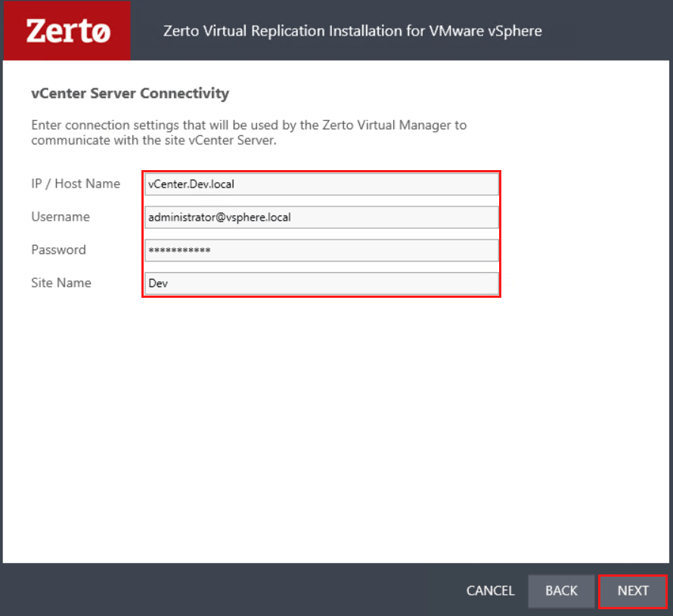Image resolution: width=673 pixels, height=616 pixels.
Task: Go back using the BACK button
Action: pos(561,591)
